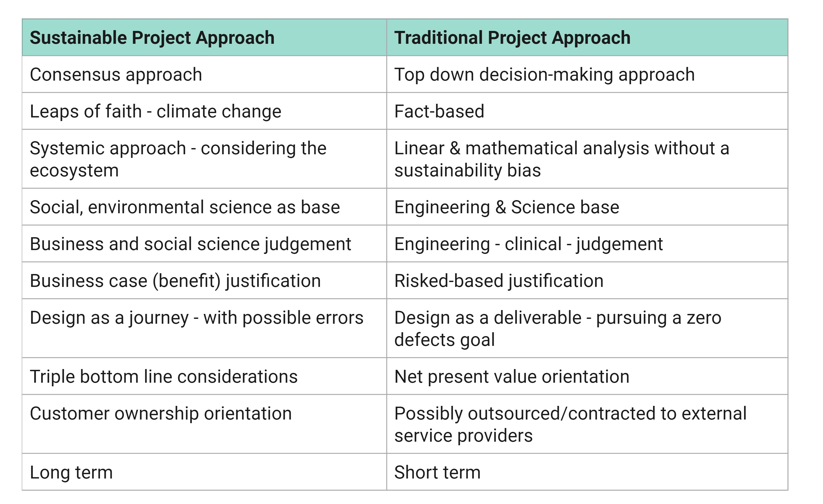Select the 'Top down decision-making approach' cell
The height and width of the screenshot is (504, 823).
(x=544, y=74)
